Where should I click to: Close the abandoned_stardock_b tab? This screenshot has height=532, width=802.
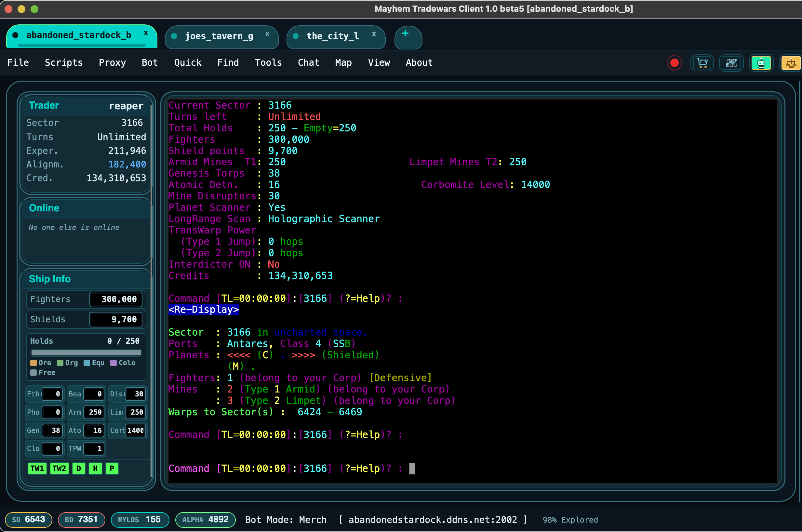point(146,33)
